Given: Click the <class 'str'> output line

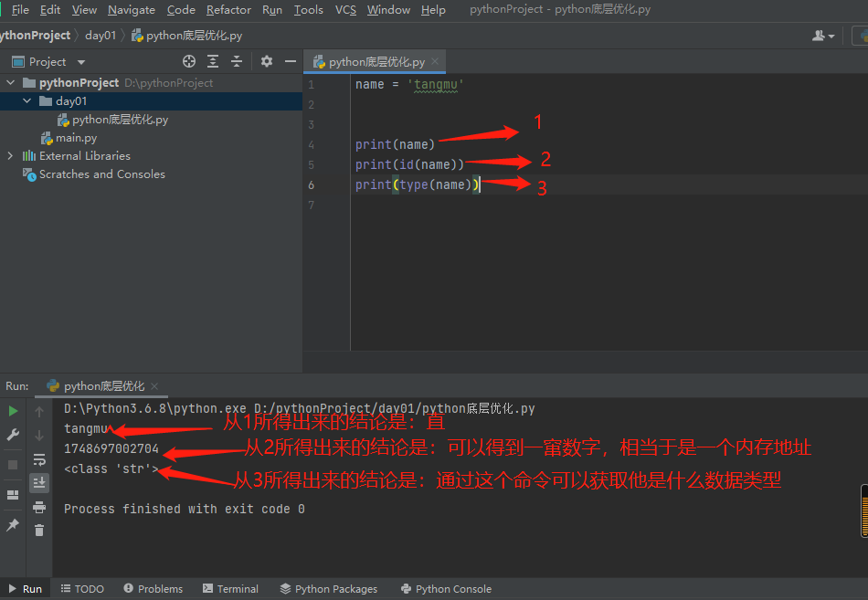Looking at the screenshot, I should [x=111, y=468].
